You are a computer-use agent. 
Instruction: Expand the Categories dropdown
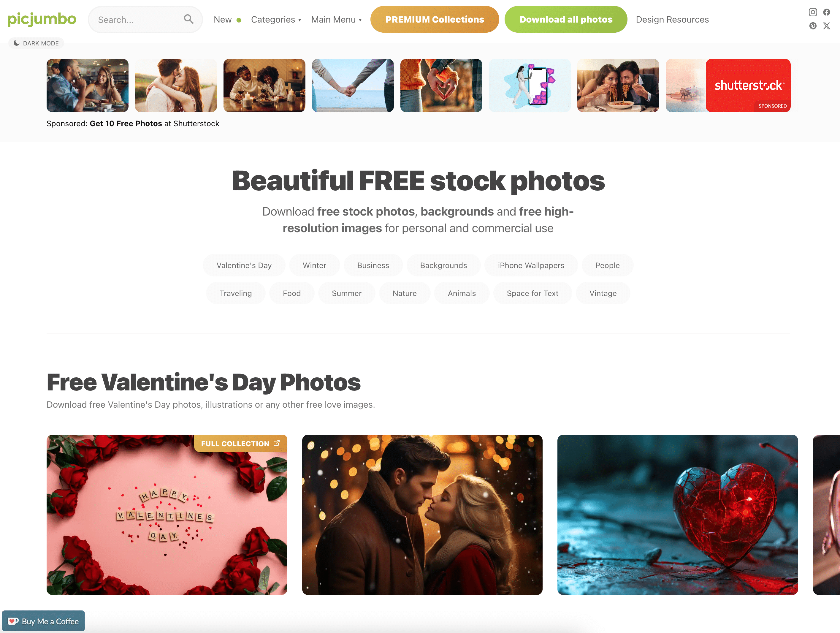coord(276,19)
